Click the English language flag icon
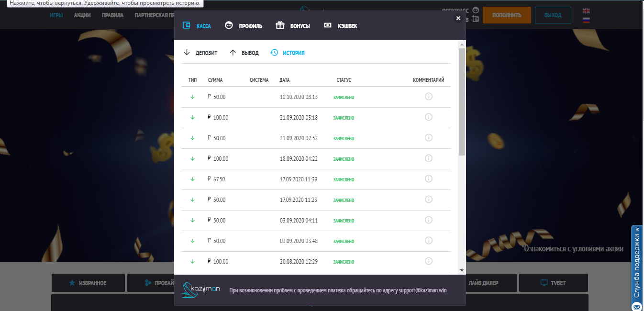644x311 pixels. [x=586, y=11]
